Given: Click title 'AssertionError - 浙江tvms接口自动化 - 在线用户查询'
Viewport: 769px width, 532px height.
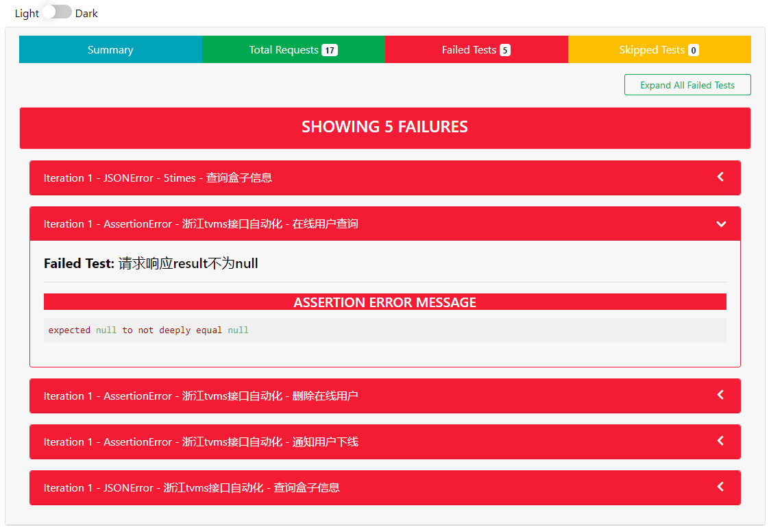Looking at the screenshot, I should (231, 223).
